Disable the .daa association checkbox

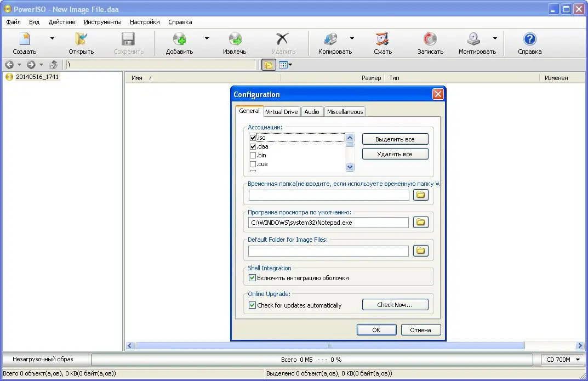[252, 146]
